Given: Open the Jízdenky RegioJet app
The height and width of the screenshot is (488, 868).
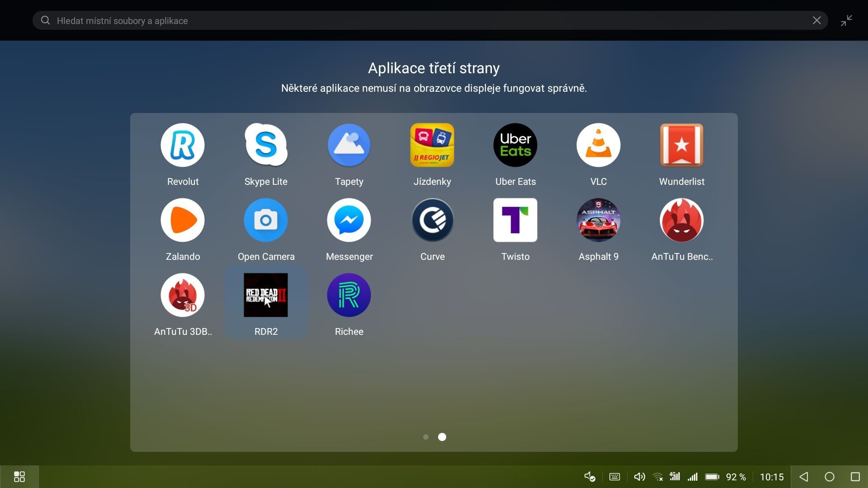Looking at the screenshot, I should (432, 145).
